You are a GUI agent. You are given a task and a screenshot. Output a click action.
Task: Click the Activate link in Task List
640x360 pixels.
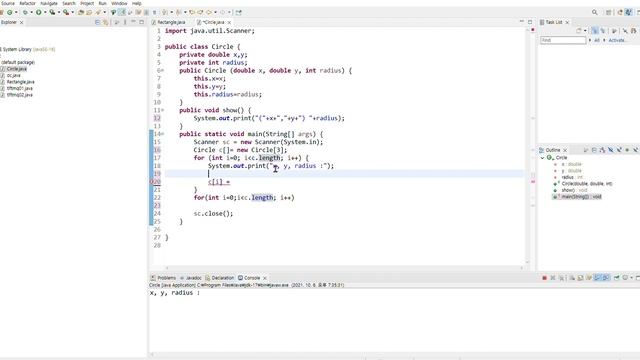pos(616,40)
